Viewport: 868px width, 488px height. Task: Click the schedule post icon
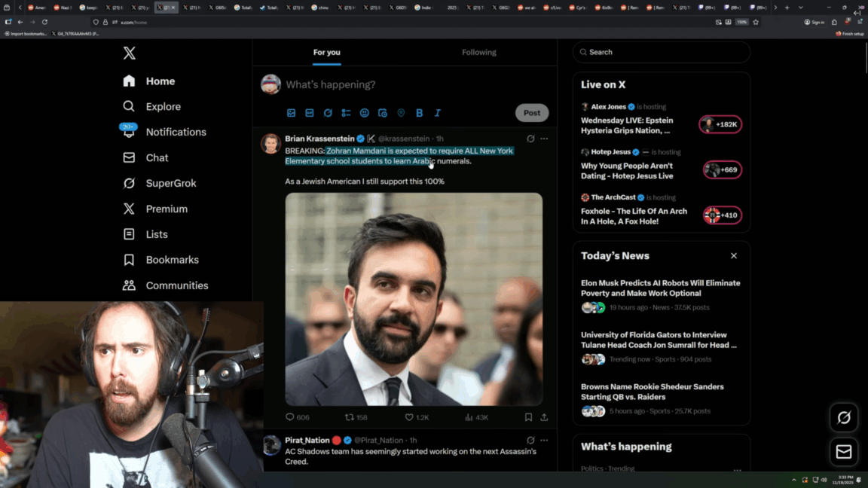383,113
